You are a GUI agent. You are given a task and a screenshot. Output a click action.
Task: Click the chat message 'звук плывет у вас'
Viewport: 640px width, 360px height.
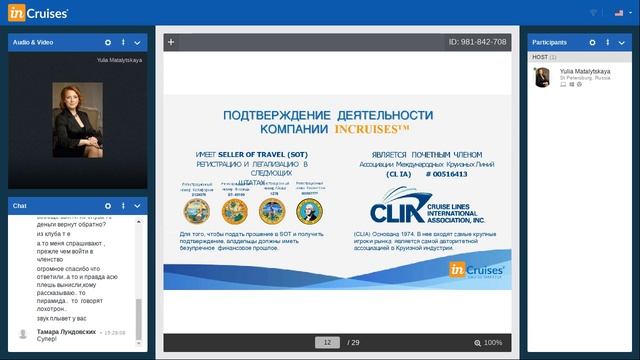[62, 318]
